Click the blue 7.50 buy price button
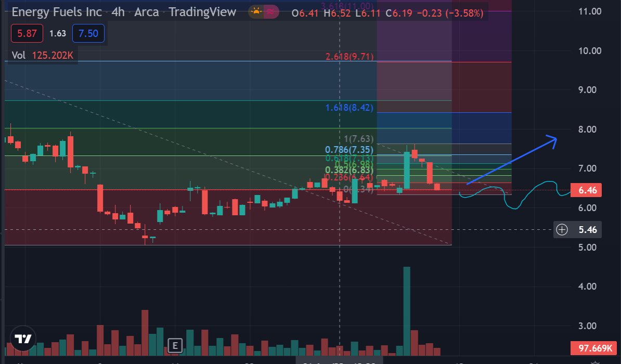The width and height of the screenshot is (621, 364). point(88,33)
